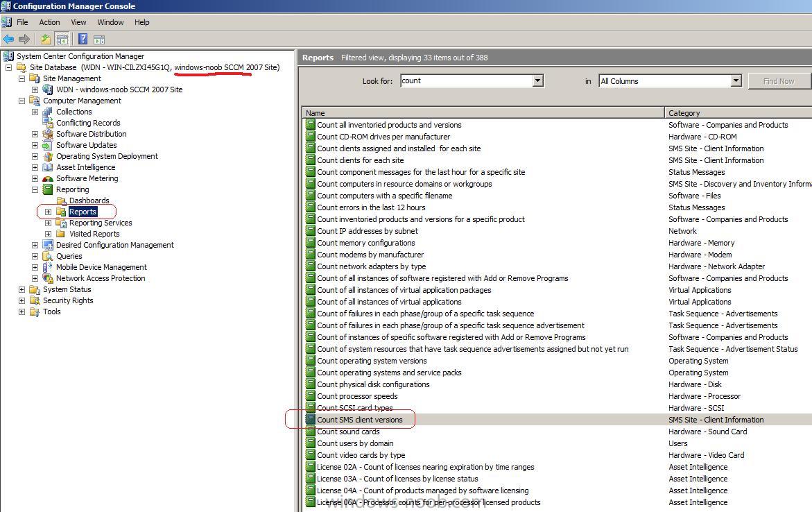This screenshot has height=512, width=812.
Task: Select the Site Management tree item
Action: (72, 78)
